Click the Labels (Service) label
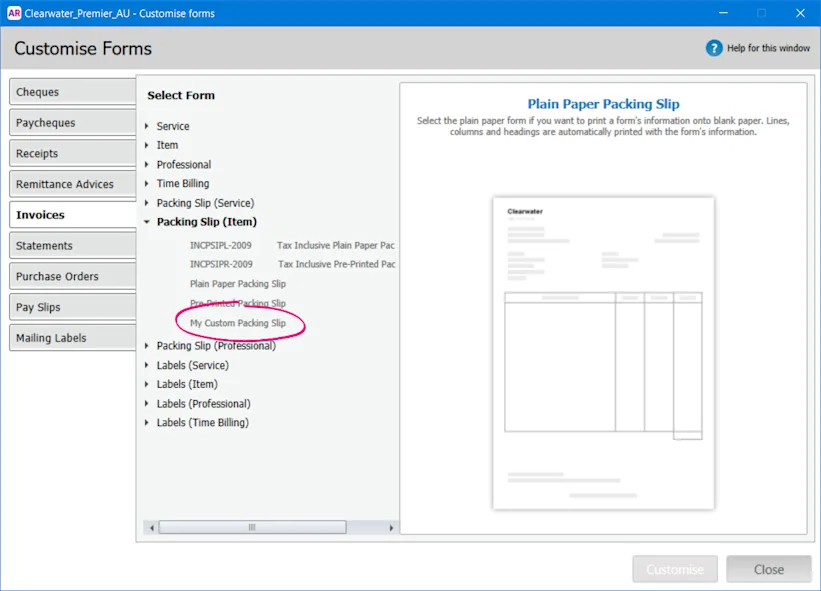Image resolution: width=821 pixels, height=591 pixels. [193, 365]
